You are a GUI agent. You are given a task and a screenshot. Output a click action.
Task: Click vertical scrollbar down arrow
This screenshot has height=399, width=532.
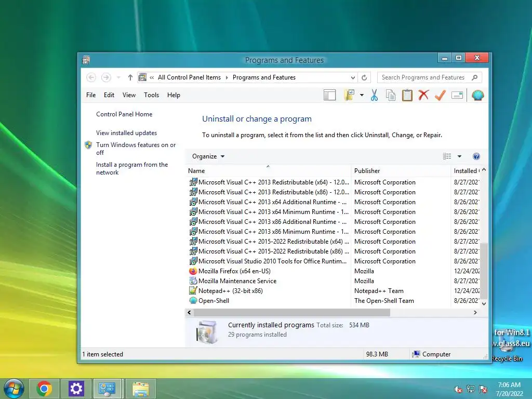click(x=484, y=303)
